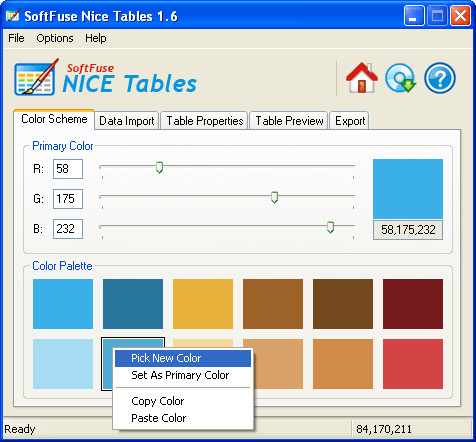
Task: Open the red house Home icon
Action: (362, 78)
